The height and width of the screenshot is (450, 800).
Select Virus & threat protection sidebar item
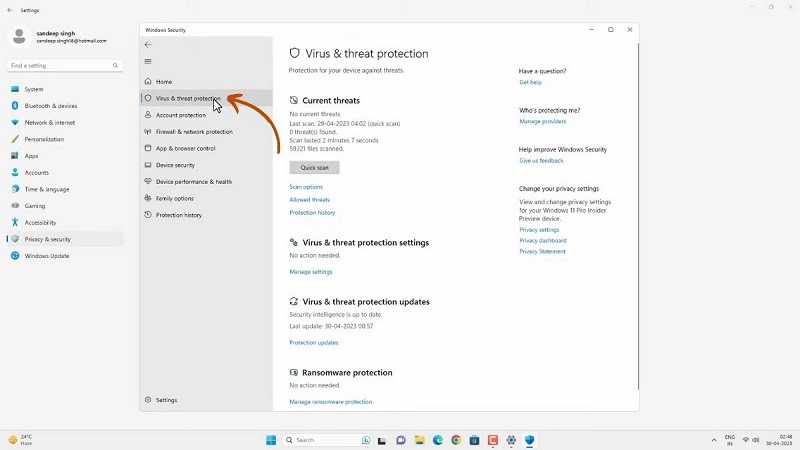pyautogui.click(x=207, y=98)
